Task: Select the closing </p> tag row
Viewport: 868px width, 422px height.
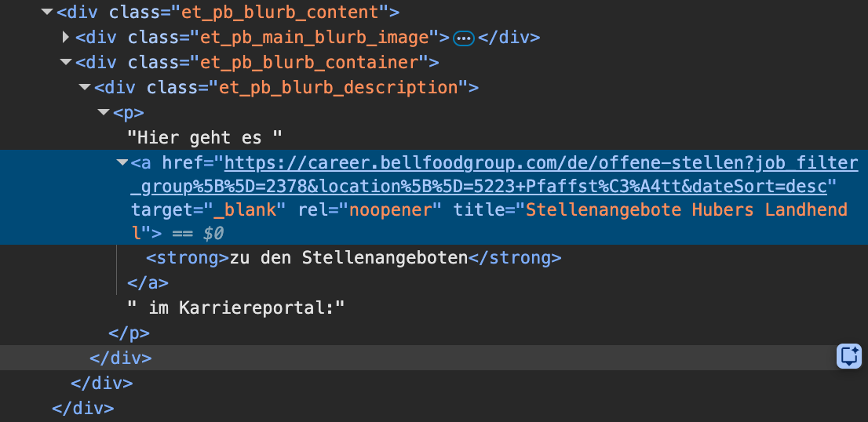Action: coord(129,333)
